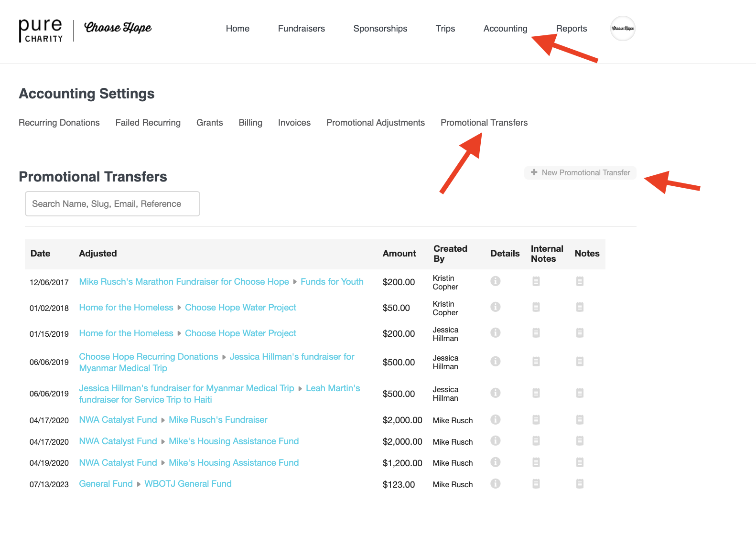Open details info icon for 12/06/2017 transfer

pos(495,281)
